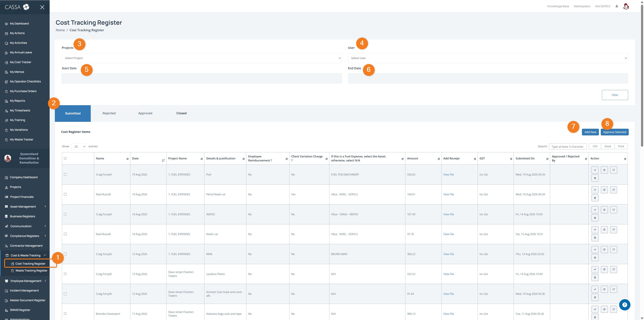The width and height of the screenshot is (644, 320).
Task: Edit the Craig Forsyth Pod expense row
Action: click(613, 170)
